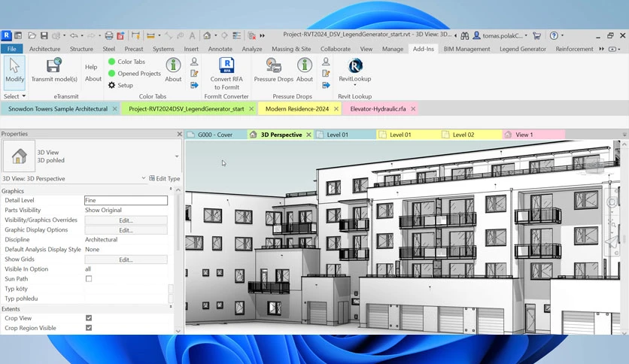This screenshot has width=629, height=364.
Task: Enable the Sun Path checkbox
Action: click(x=89, y=278)
